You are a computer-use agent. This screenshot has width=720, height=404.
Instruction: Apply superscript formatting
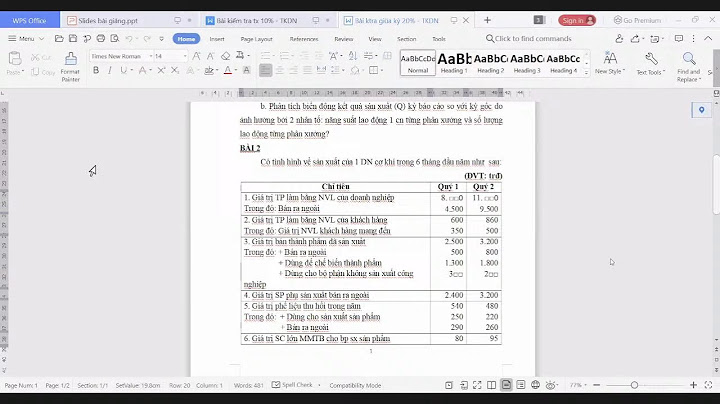(161, 70)
